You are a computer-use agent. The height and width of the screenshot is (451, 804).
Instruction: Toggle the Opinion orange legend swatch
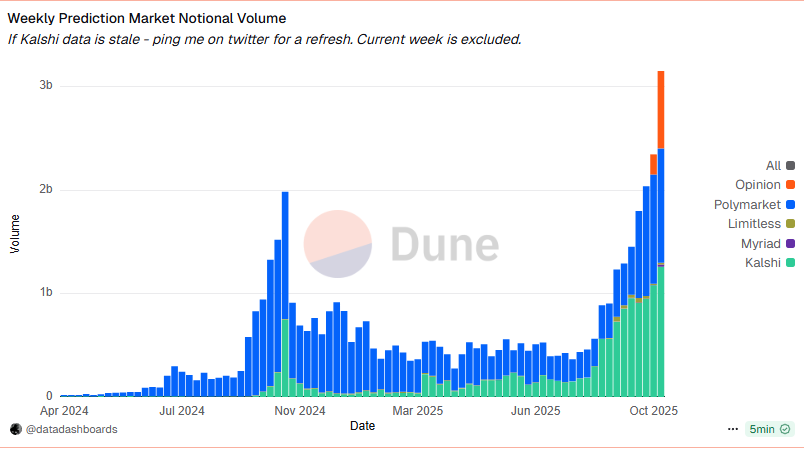[x=790, y=184]
